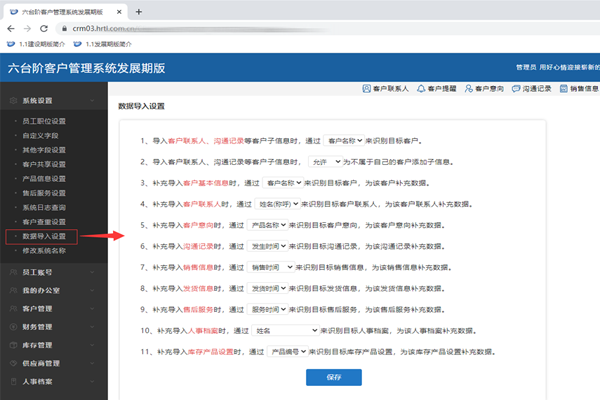The width and height of the screenshot is (600, 400).
Task: Open 修改系统名称 in sidebar
Action: point(44,251)
